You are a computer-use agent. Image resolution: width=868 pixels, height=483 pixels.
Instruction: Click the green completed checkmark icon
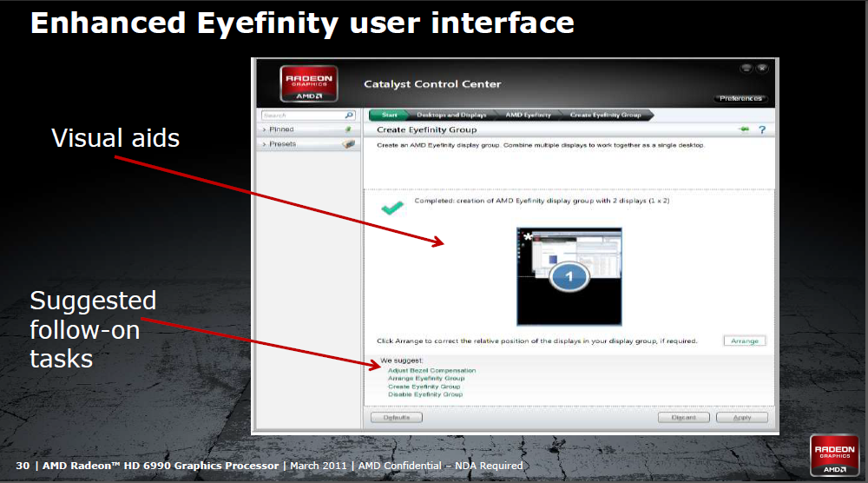[392, 208]
